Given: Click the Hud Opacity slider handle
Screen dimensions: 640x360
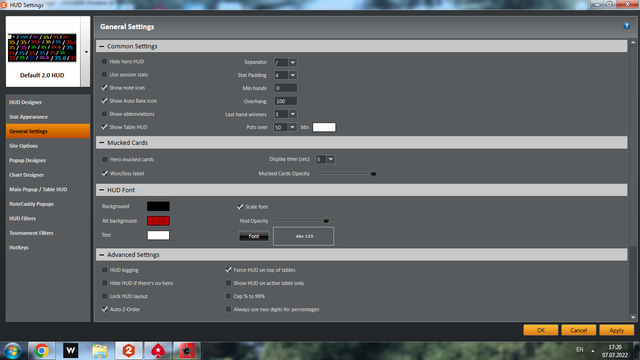Looking at the screenshot, I should (x=326, y=221).
